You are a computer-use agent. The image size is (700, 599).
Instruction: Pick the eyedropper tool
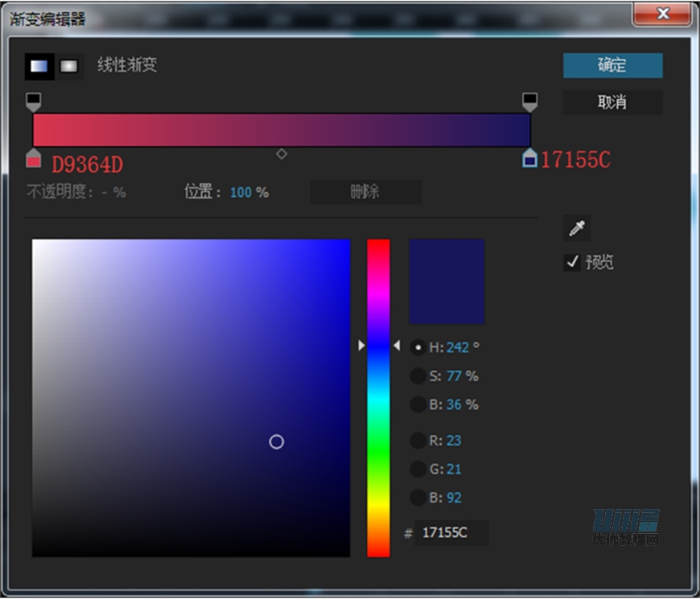coord(576,229)
